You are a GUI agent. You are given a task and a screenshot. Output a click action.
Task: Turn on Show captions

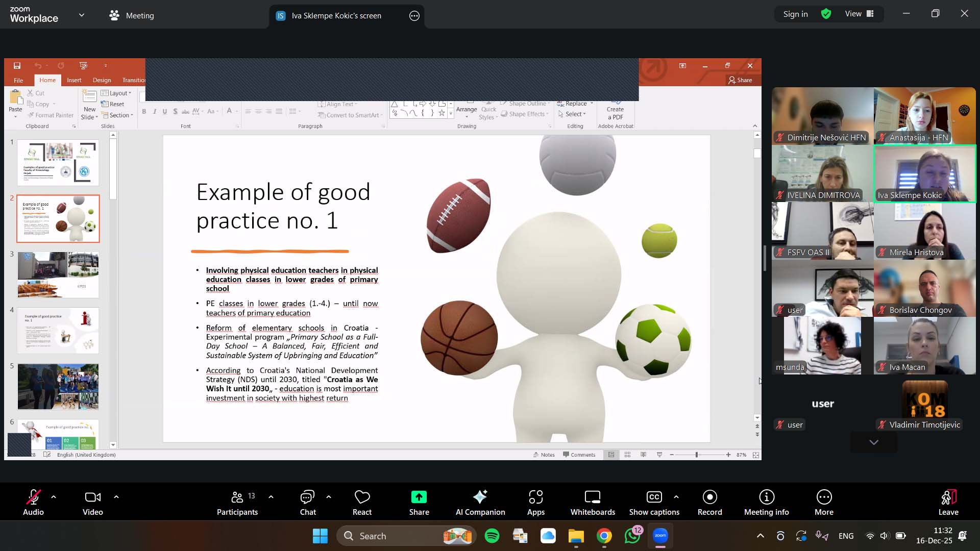[x=654, y=503]
